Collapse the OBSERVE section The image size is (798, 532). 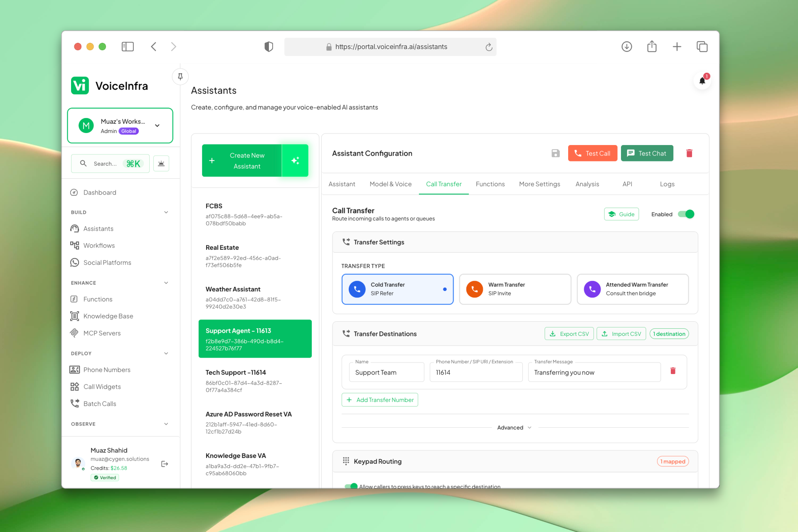coord(166,424)
